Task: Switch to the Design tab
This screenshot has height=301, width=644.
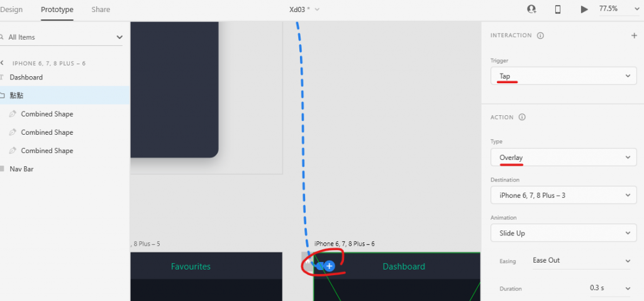Action: (x=11, y=9)
